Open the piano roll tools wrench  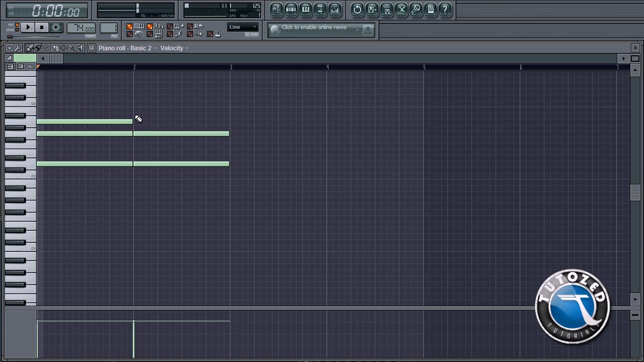18,48
